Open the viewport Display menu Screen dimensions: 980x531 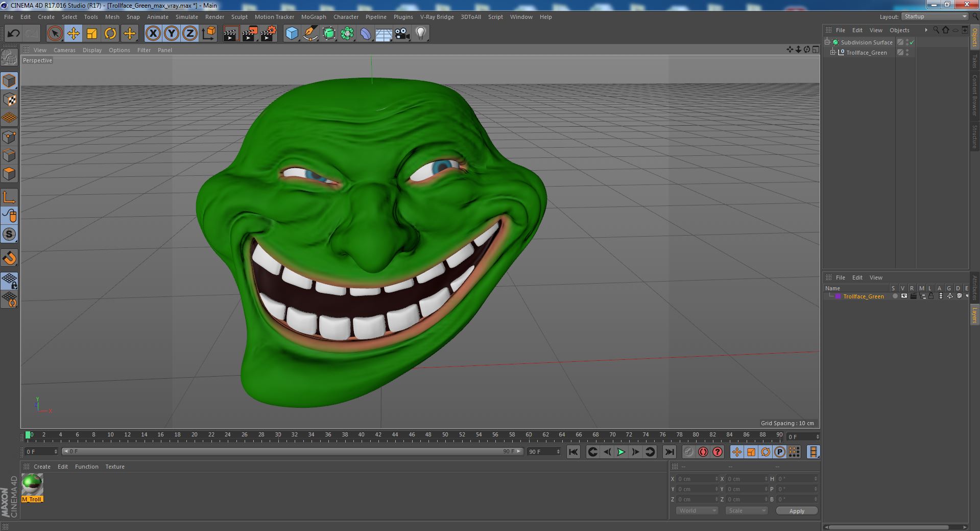point(92,50)
